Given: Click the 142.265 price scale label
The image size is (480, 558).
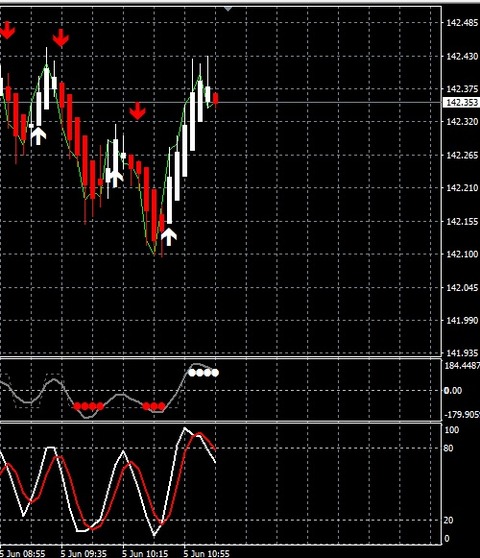Looking at the screenshot, I should 462,155.
